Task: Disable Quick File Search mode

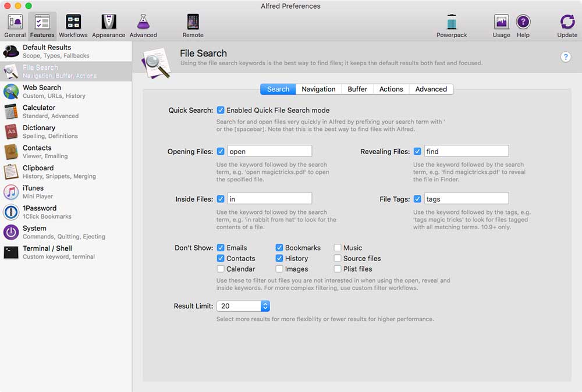Action: click(x=220, y=111)
